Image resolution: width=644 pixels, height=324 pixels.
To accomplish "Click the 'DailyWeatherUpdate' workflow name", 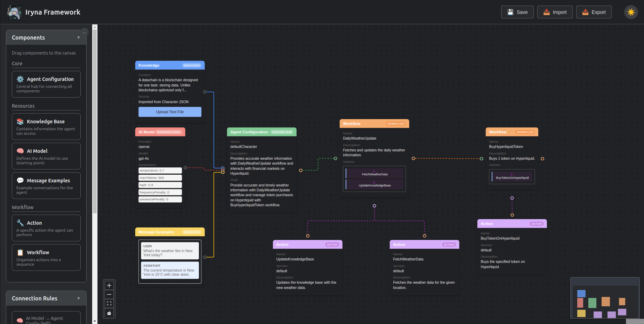I will (x=360, y=138).
